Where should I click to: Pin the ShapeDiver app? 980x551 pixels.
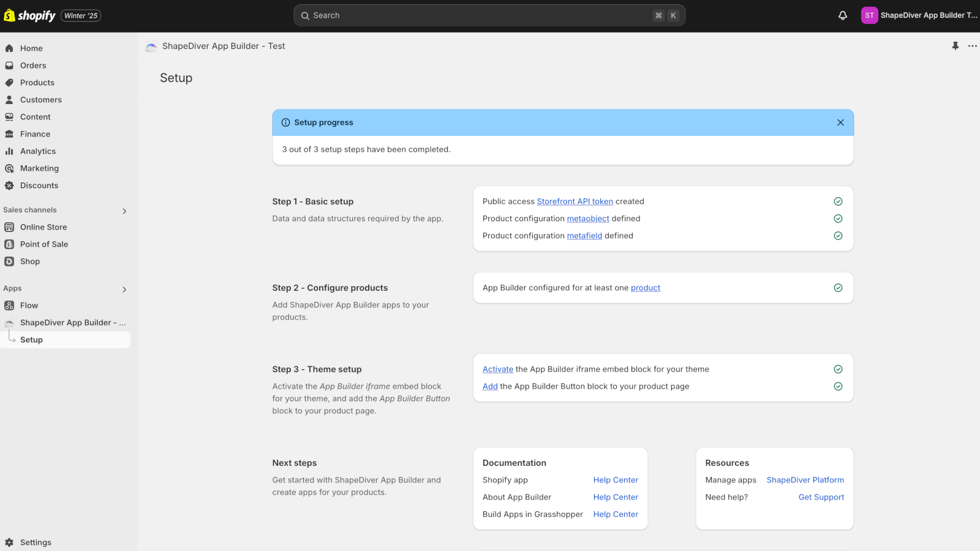pos(956,46)
